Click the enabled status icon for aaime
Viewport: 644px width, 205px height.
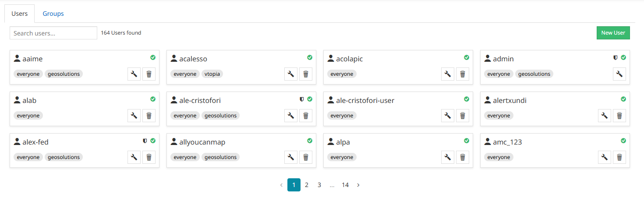[x=153, y=57]
